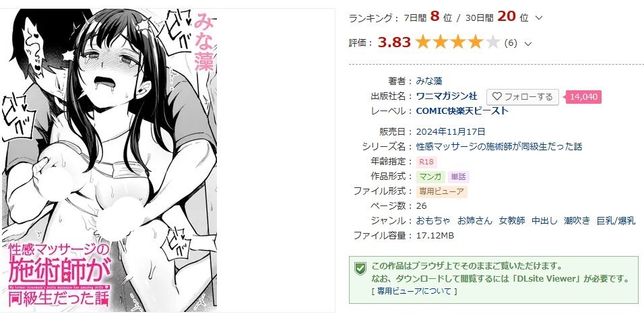Click the first gold rating star
644x318 pixels.
[422, 42]
